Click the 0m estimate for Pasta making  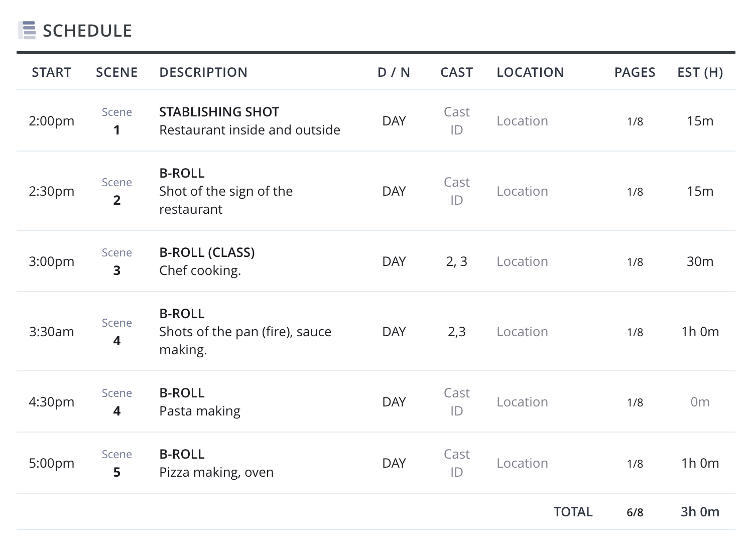coord(700,402)
